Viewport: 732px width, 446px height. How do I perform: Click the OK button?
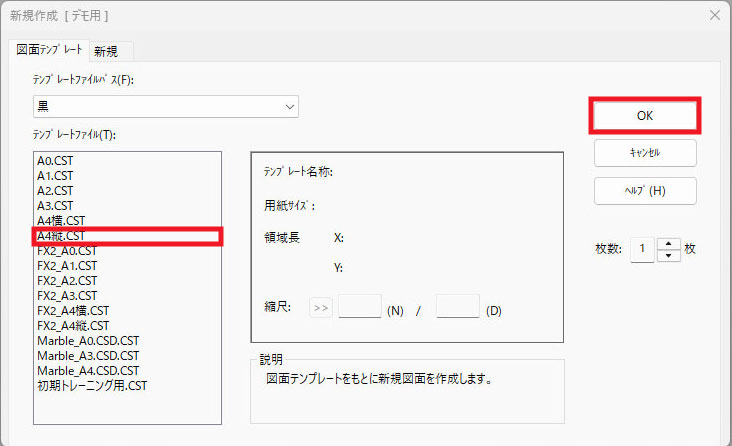click(x=644, y=115)
